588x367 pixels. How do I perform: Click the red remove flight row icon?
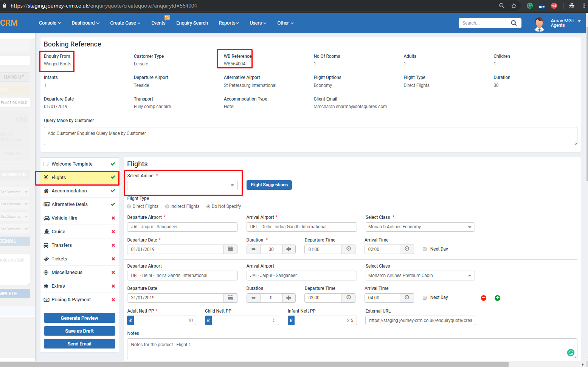click(x=483, y=298)
